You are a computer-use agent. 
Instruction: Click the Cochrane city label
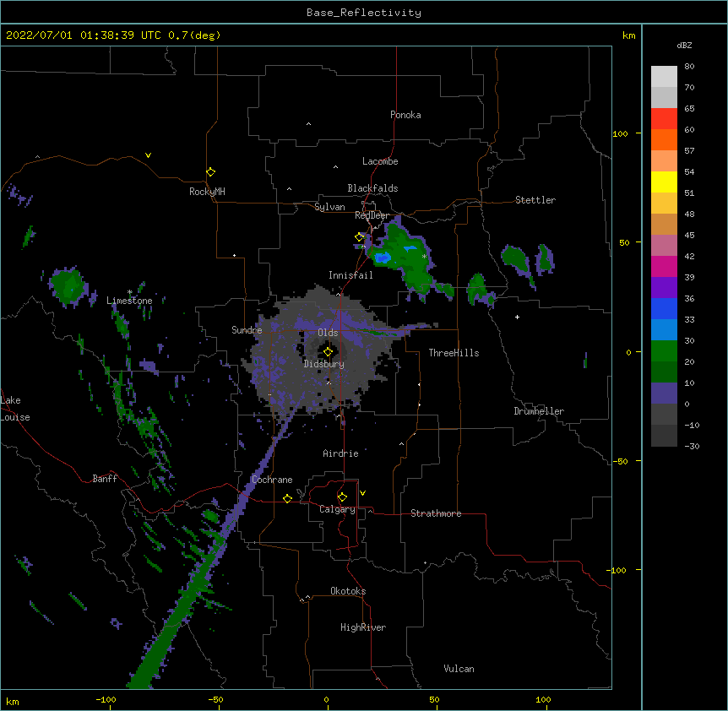[x=272, y=480]
